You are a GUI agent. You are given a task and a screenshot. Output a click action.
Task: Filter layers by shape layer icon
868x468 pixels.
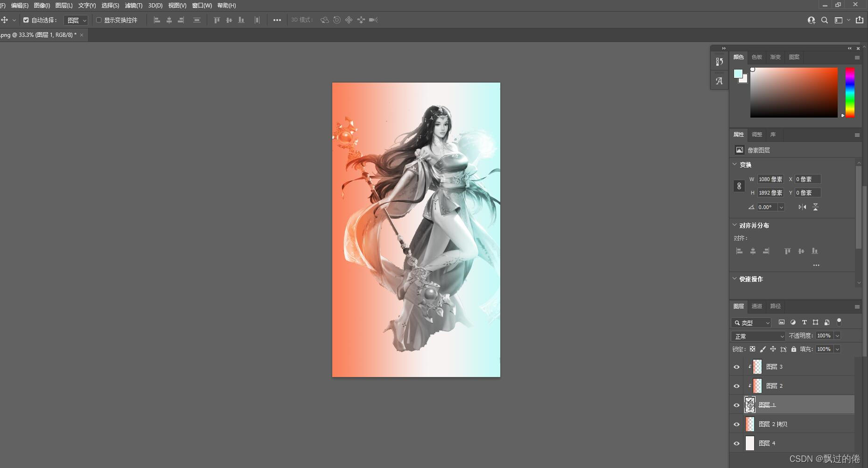(x=815, y=322)
